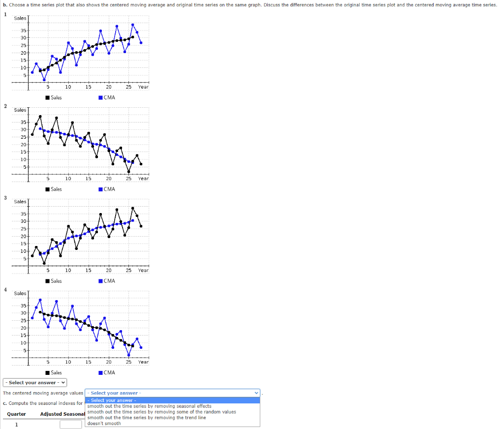Click the blue CMA legend square under graph 3
Screen dimensions: 504x429
(x=101, y=281)
